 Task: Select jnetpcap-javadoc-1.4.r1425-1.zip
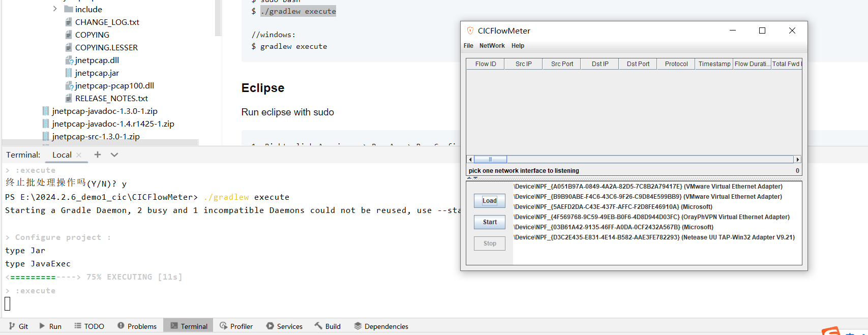coord(113,124)
